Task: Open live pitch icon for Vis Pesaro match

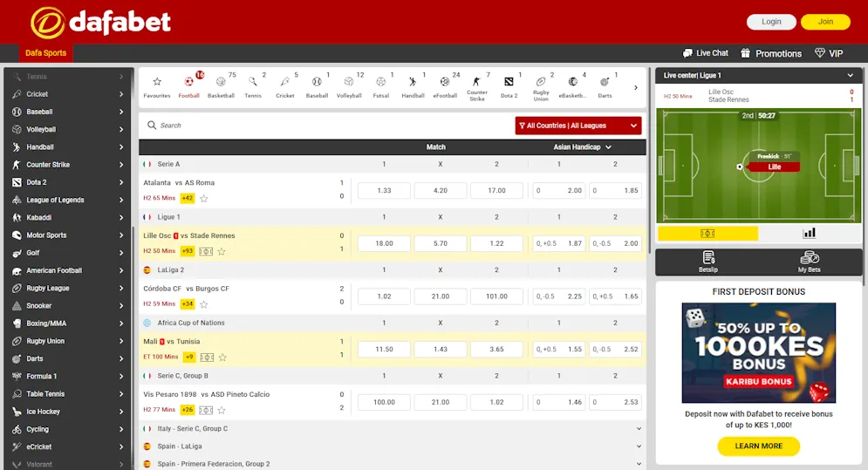Action: 206,410
